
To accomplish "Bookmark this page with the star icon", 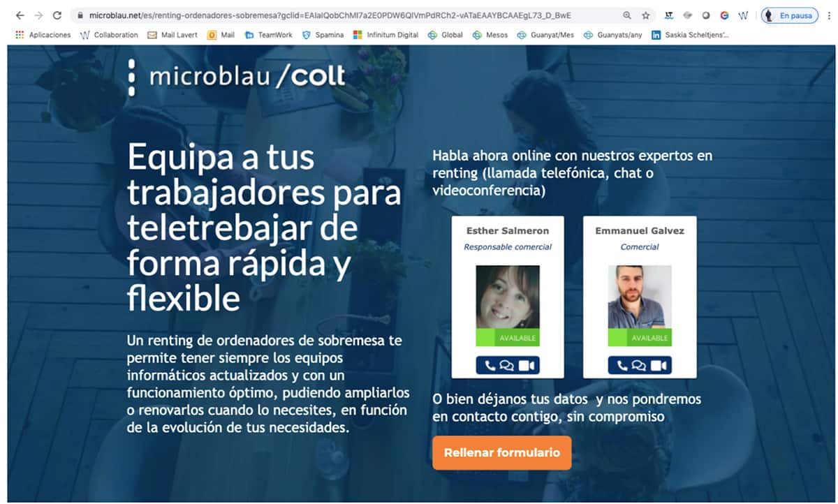I will pos(646,15).
